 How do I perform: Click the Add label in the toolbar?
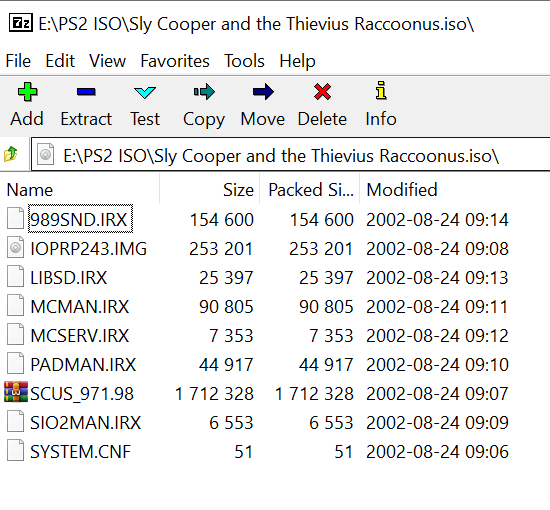pos(27,119)
